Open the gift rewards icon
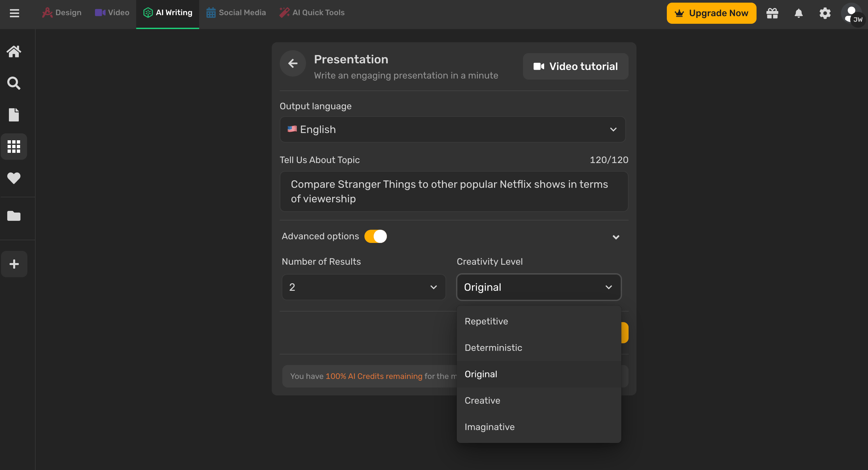Viewport: 868px width, 470px height. [772, 13]
